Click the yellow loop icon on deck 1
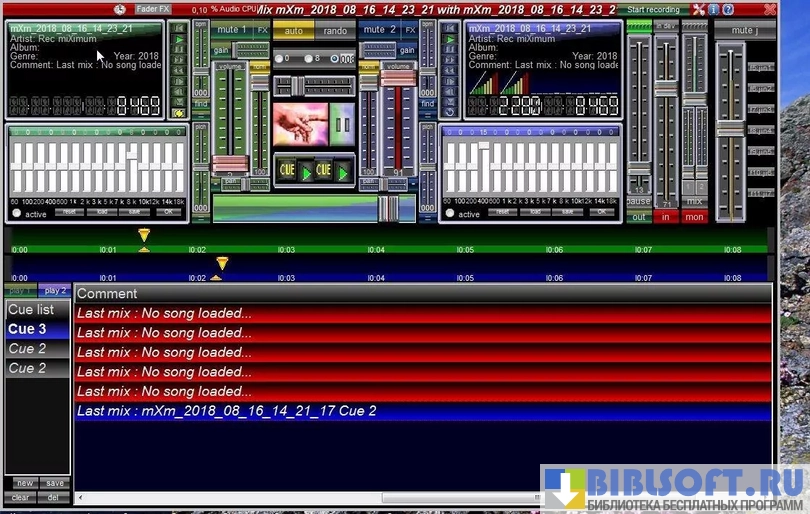 tap(179, 113)
